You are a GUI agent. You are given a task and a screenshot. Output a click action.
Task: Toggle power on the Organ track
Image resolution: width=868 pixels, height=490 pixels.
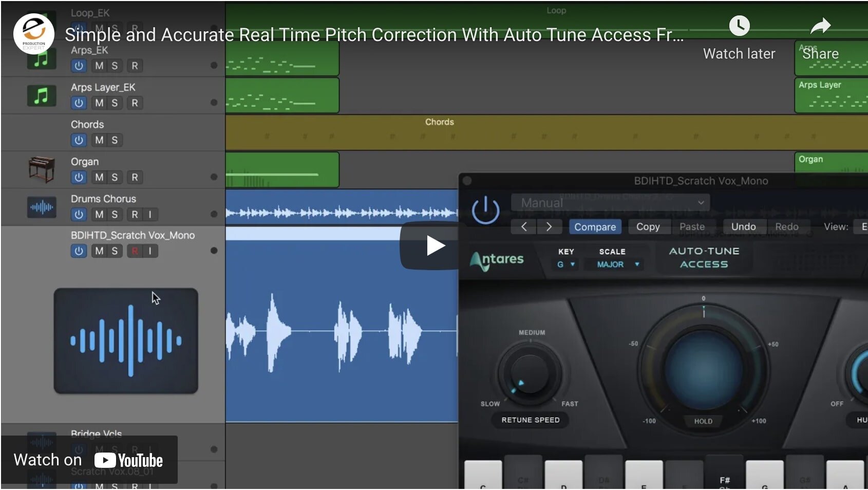coord(79,177)
